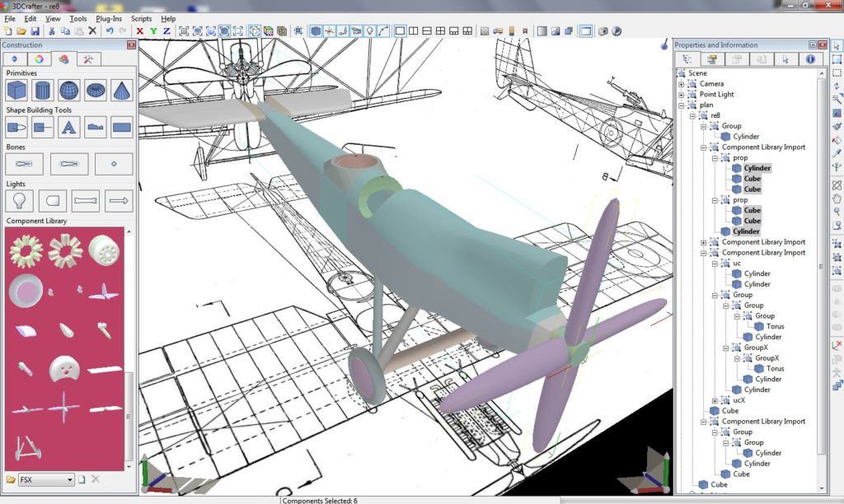Expand the Camera node in the scene tree

pyautogui.click(x=682, y=83)
